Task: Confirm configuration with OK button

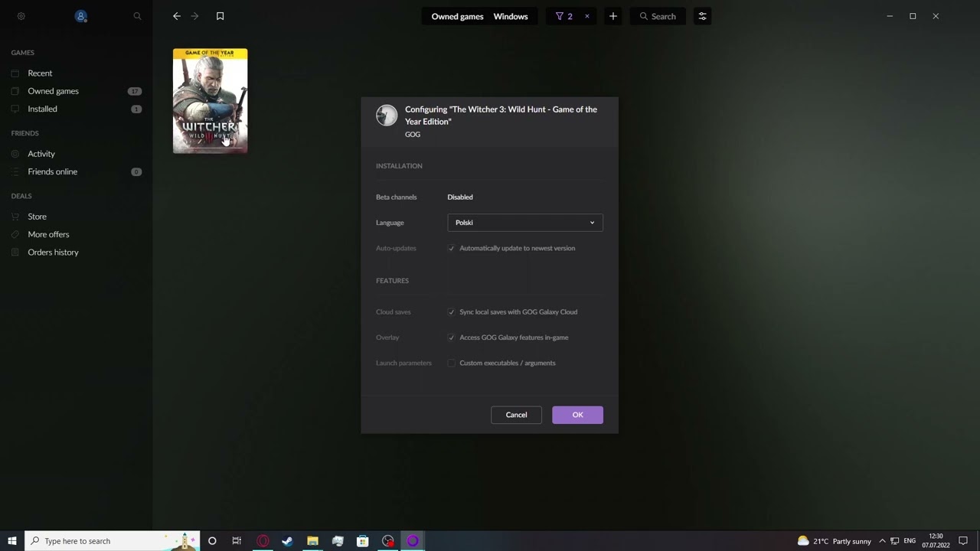Action: point(577,415)
